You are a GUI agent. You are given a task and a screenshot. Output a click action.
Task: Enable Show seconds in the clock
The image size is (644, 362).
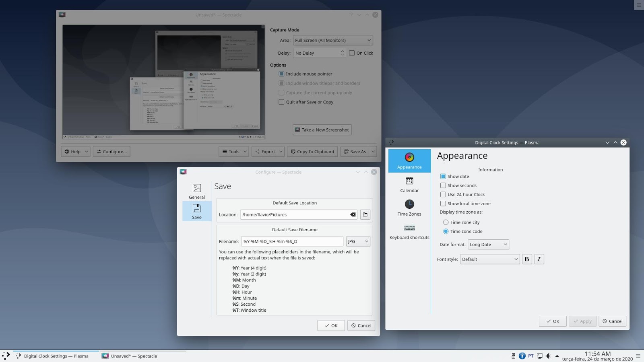(443, 185)
